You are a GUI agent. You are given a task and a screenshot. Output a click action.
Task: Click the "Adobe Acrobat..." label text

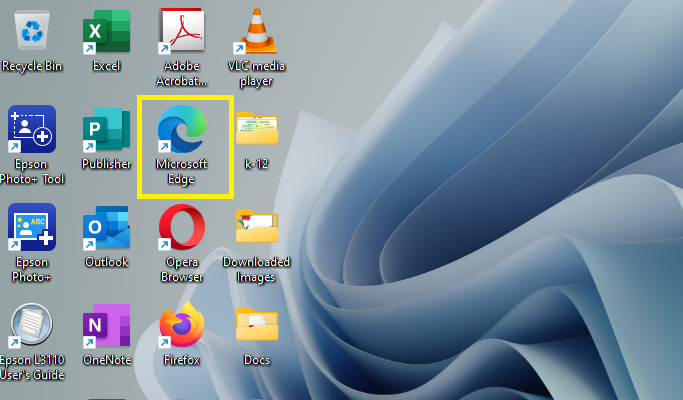pyautogui.click(x=182, y=74)
